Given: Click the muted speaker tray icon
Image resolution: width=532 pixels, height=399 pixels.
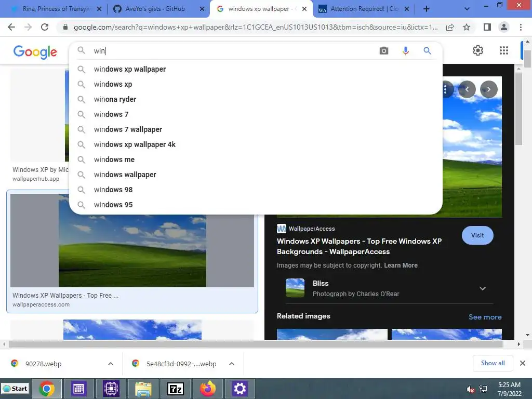Looking at the screenshot, I should [471, 389].
